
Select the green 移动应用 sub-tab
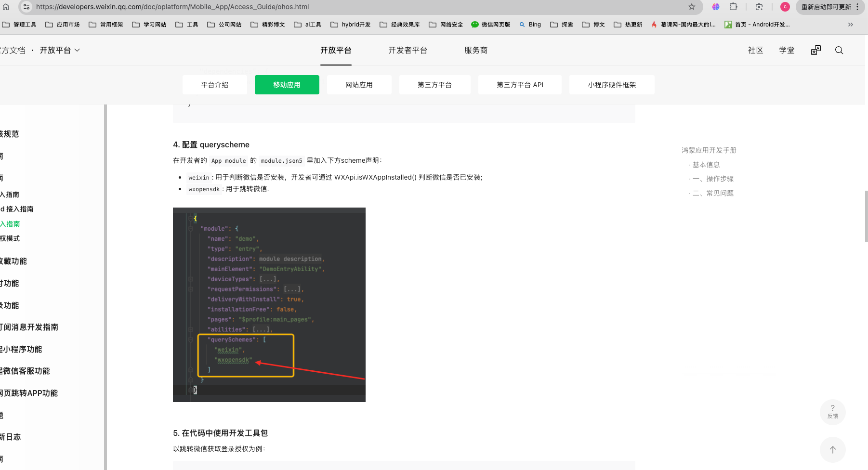287,85
